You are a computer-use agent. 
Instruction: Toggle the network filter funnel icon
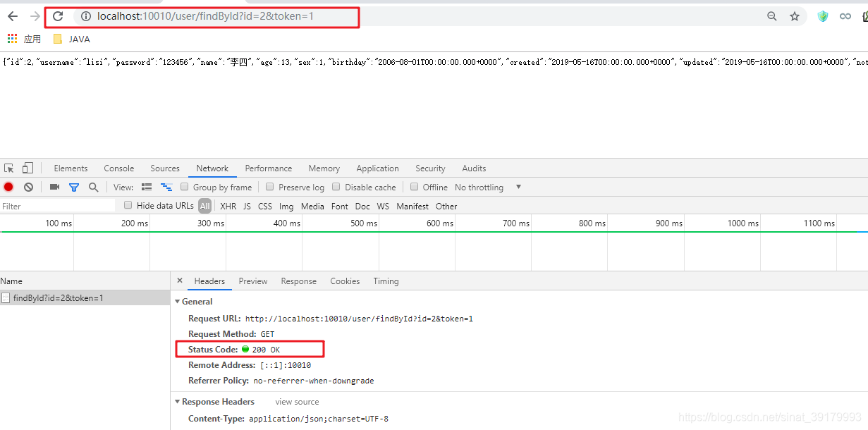(74, 187)
